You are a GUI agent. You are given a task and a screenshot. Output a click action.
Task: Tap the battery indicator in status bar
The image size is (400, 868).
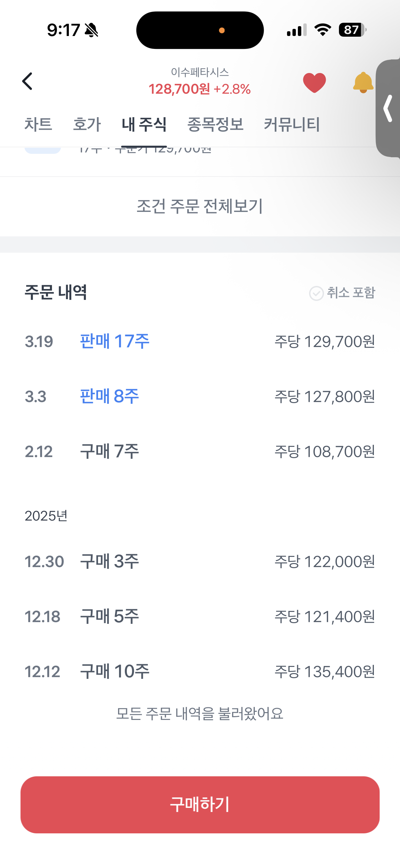pyautogui.click(x=352, y=30)
